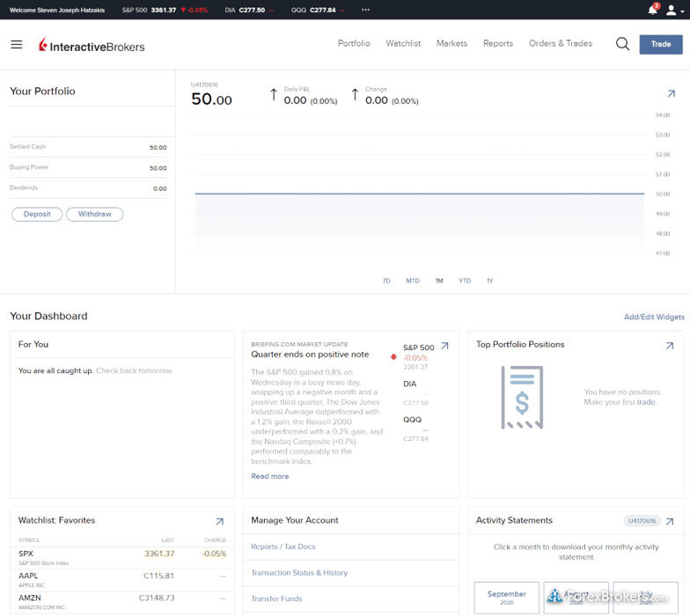
Task: Click the Daily P&L value
Action: coord(310,100)
